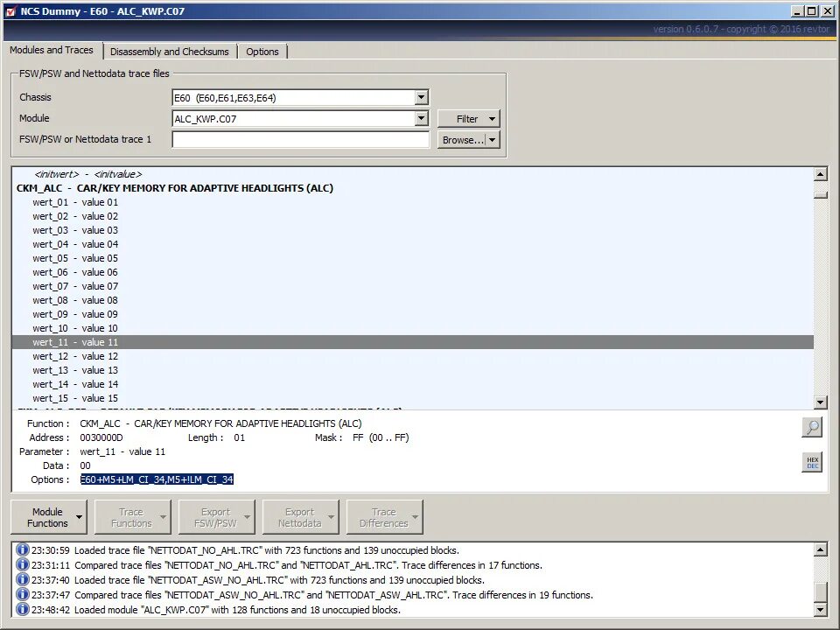Click the FSW/PSW or Nettodata trace input field

[x=300, y=139]
